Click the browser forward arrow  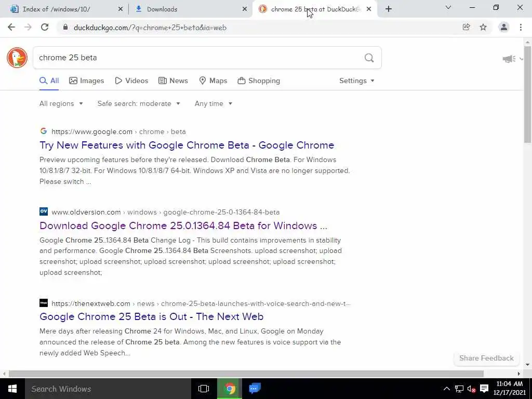click(28, 27)
